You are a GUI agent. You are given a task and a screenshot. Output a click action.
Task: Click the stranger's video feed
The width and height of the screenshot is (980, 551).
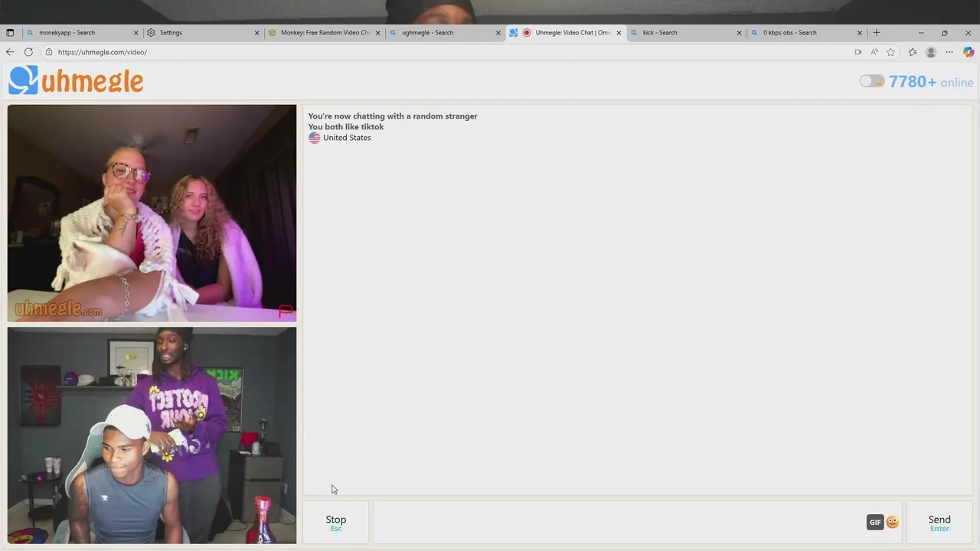[152, 213]
